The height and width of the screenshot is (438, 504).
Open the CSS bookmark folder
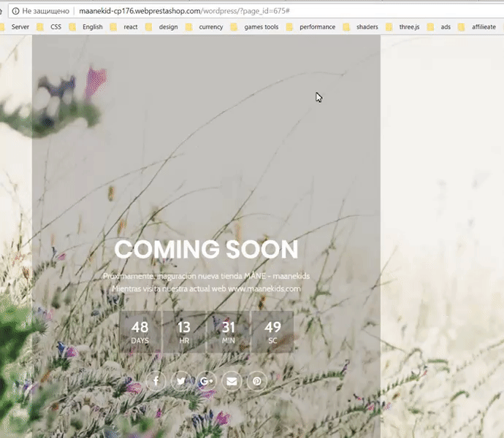49,27
